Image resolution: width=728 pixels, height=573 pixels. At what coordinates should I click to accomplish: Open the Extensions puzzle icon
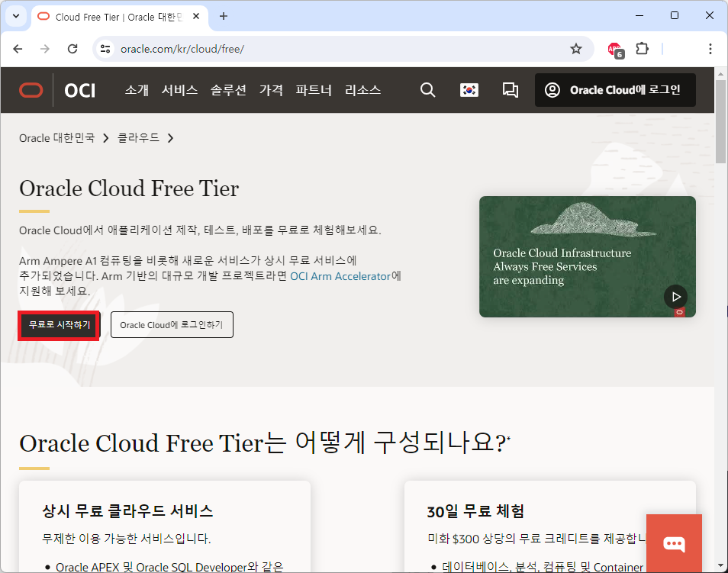642,48
